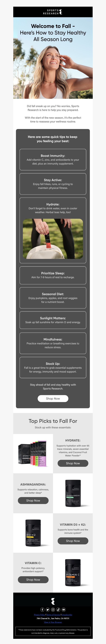Click the hero image of smiling woman
Viewport: 106px width, 644px height.
(53, 58)
